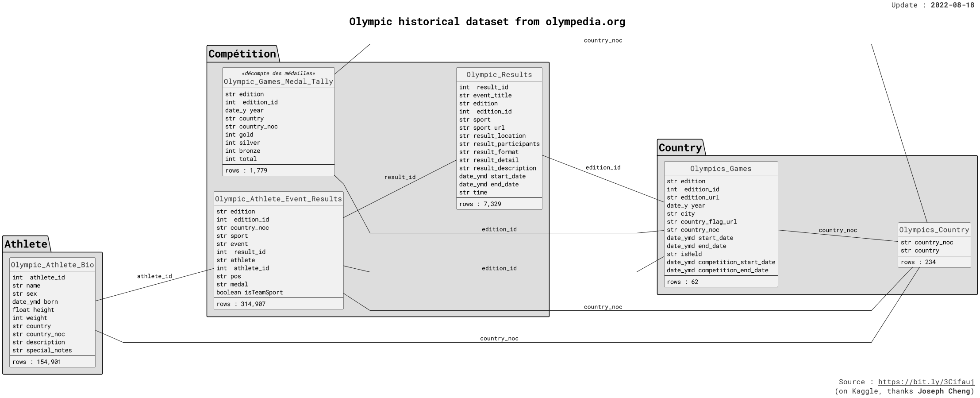This screenshot has height=398, width=980.
Task: Click 'rows : 1,779' in Medal Tally
Action: 246,170
